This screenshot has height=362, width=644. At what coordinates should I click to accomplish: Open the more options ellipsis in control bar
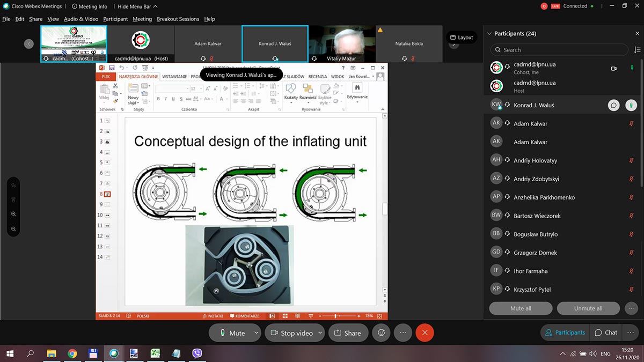click(x=403, y=333)
